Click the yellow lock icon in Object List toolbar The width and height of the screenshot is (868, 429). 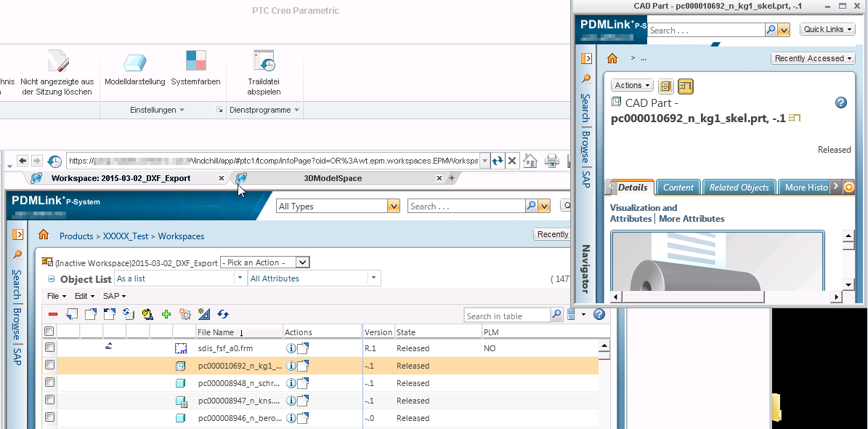point(147,314)
